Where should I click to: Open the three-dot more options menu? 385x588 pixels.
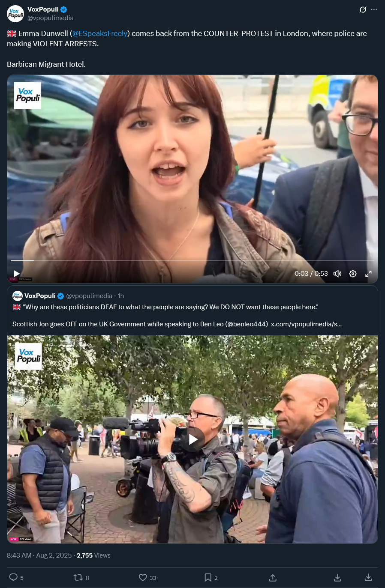click(x=374, y=10)
